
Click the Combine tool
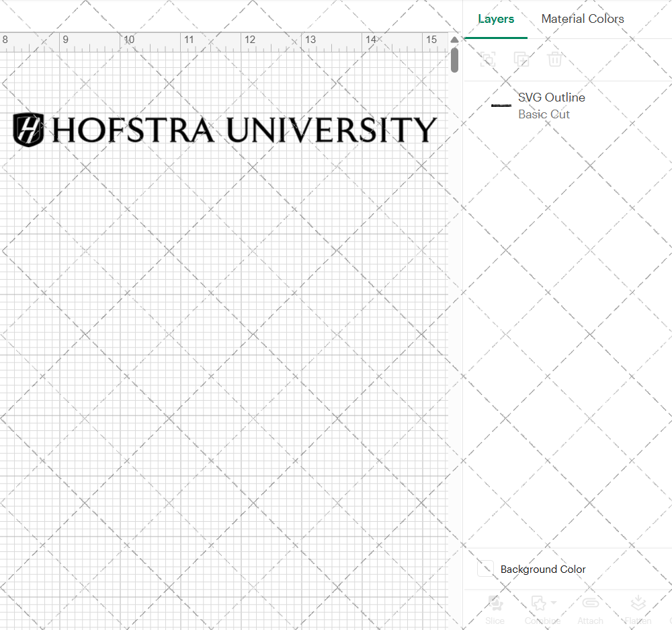pyautogui.click(x=542, y=610)
